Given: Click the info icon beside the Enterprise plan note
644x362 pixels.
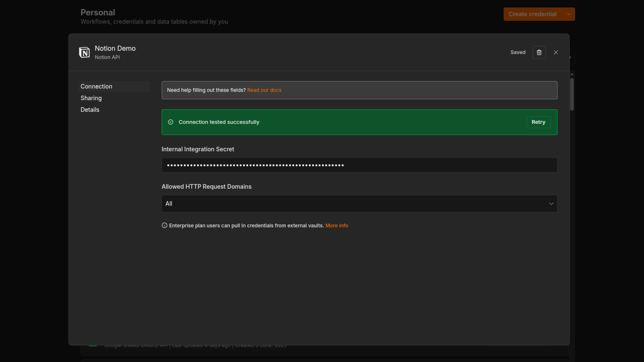Looking at the screenshot, I should point(164,226).
